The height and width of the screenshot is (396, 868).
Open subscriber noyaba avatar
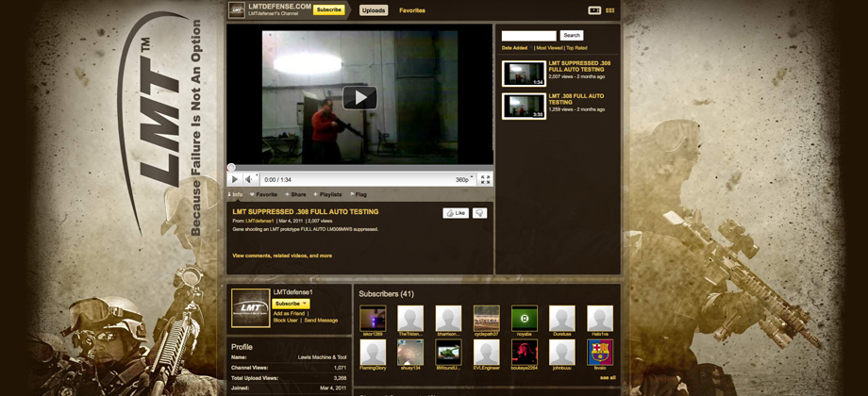point(525,319)
